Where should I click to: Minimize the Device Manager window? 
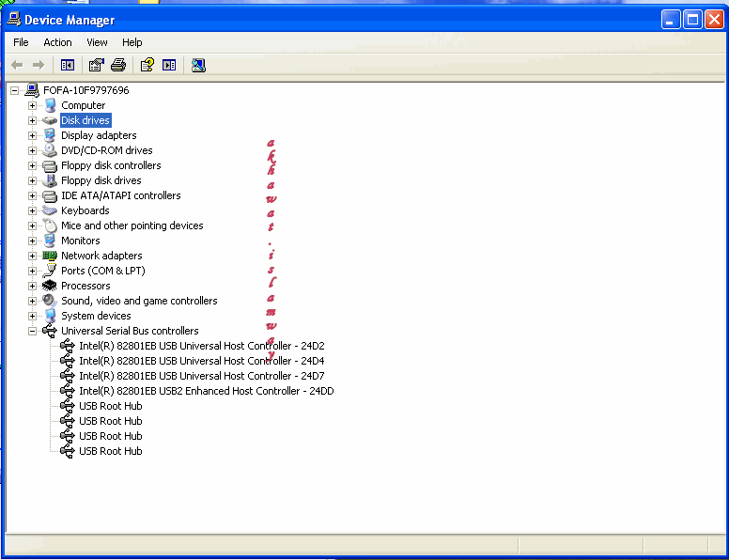671,20
